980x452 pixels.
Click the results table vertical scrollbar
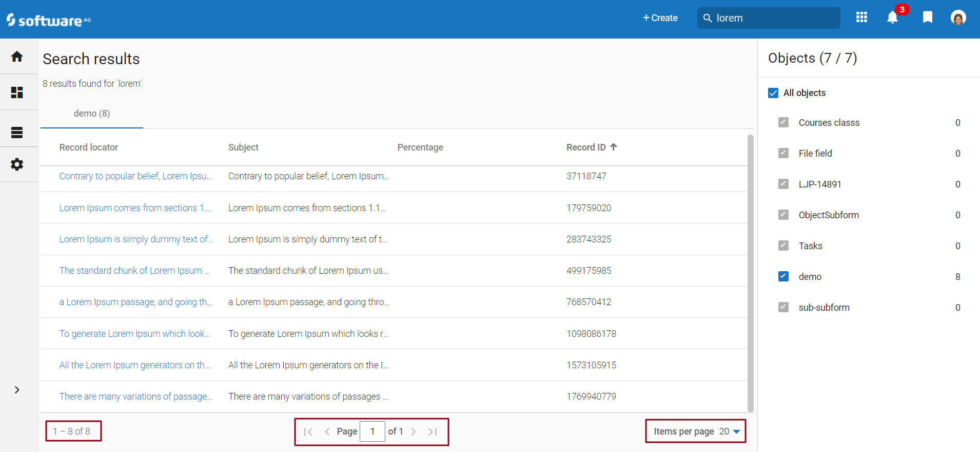click(751, 273)
